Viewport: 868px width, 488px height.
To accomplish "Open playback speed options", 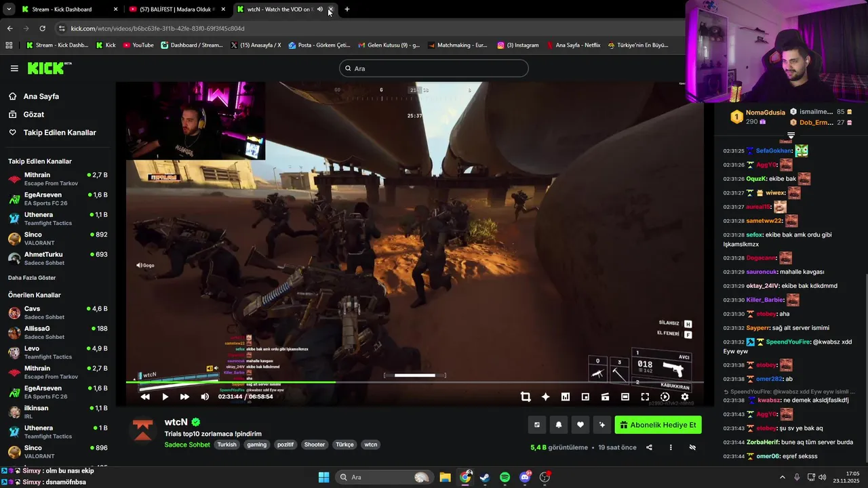I will [x=665, y=396].
